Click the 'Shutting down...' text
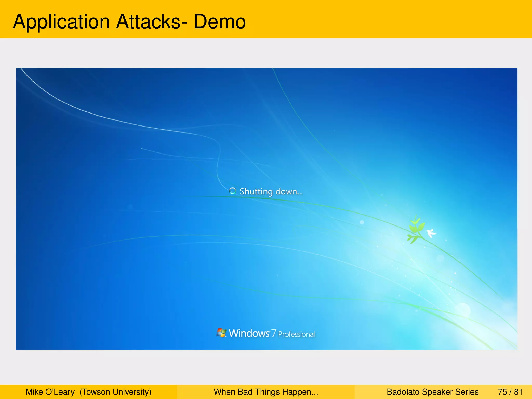This screenshot has height=399, width=532. pos(271,192)
